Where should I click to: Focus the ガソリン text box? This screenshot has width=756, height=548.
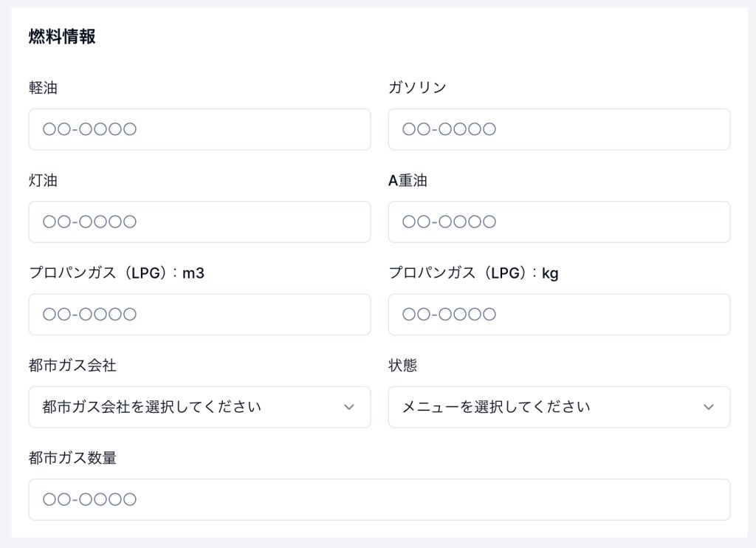coord(559,129)
